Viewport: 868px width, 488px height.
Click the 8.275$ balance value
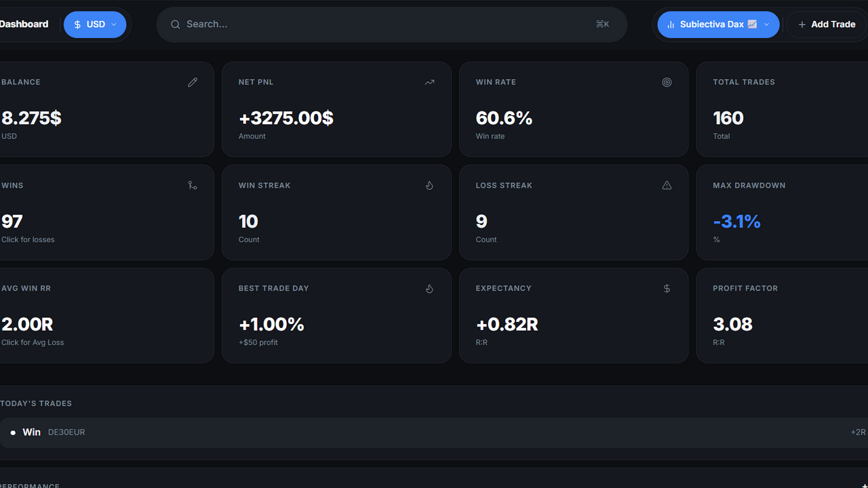pos(31,118)
